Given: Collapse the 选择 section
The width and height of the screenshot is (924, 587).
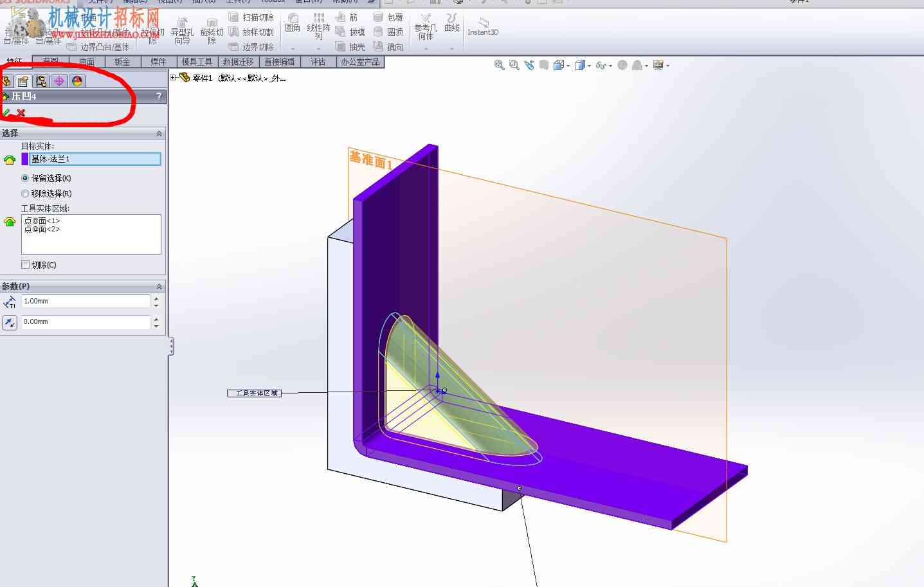Looking at the screenshot, I should 159,133.
